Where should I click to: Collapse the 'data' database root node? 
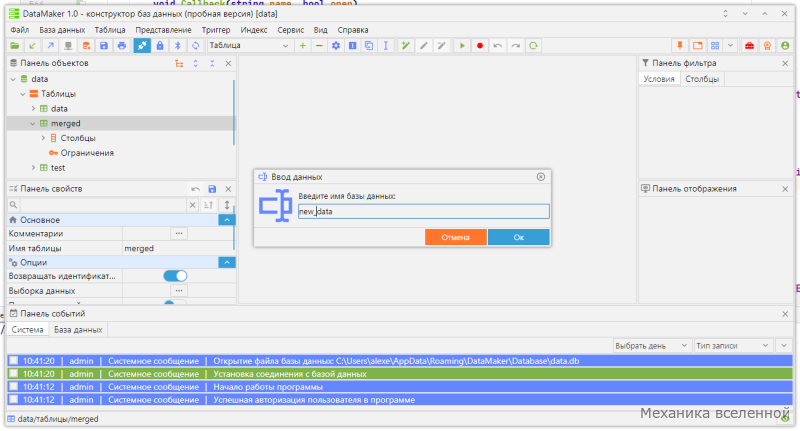(x=13, y=80)
